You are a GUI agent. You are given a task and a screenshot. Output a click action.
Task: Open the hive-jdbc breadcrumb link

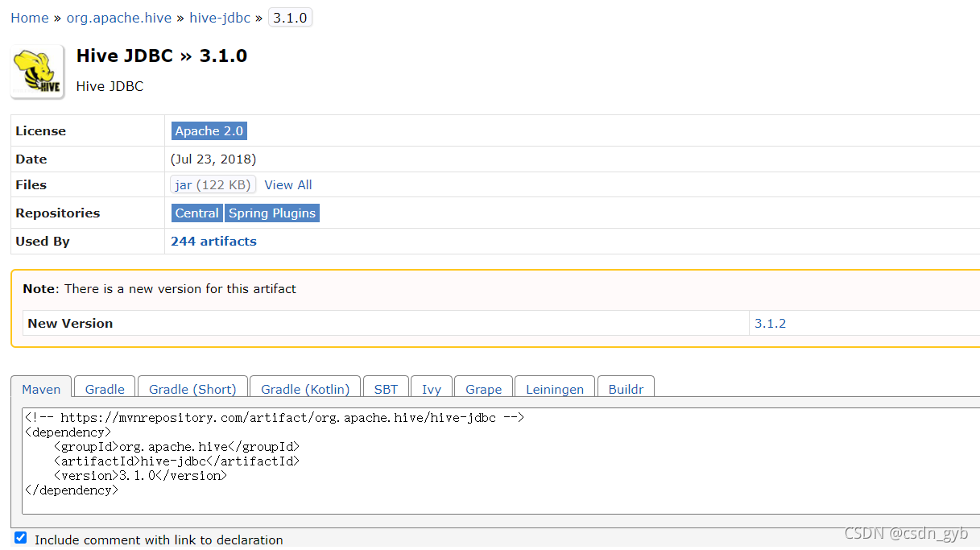220,18
